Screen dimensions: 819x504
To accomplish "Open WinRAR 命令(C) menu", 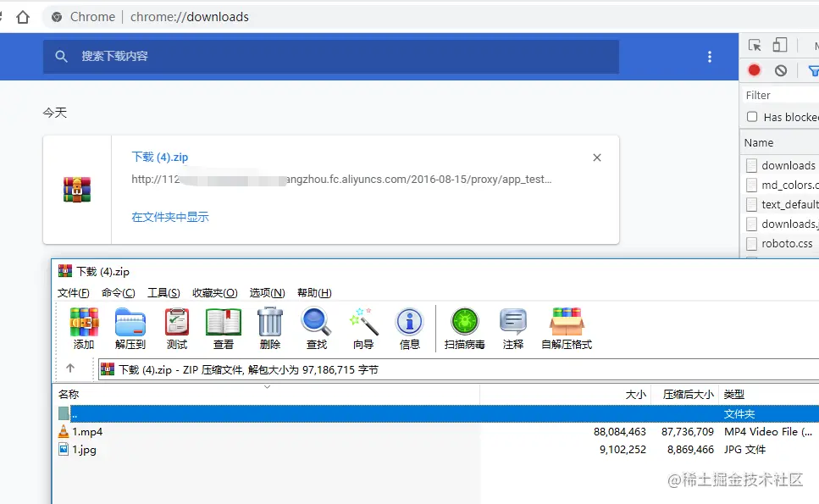I will point(118,293).
